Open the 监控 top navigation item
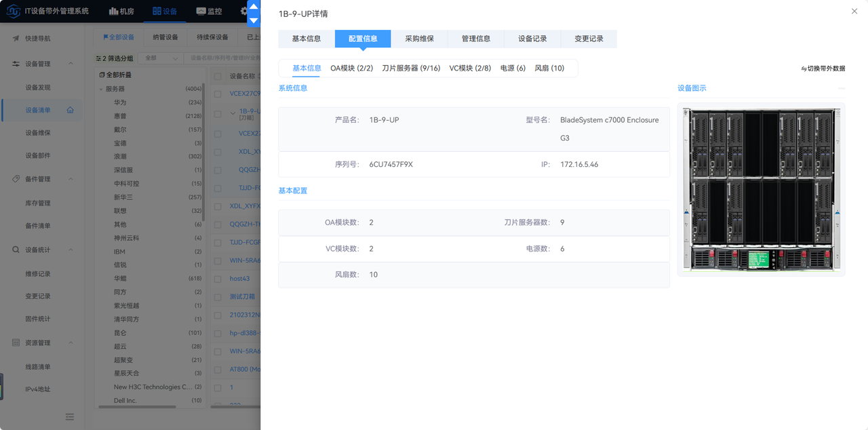This screenshot has height=430, width=868. pyautogui.click(x=209, y=12)
